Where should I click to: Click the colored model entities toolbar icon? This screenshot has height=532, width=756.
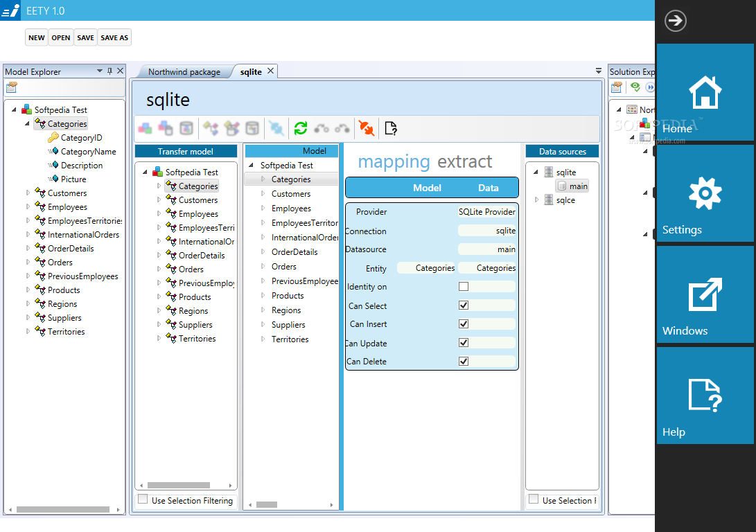tap(145, 128)
